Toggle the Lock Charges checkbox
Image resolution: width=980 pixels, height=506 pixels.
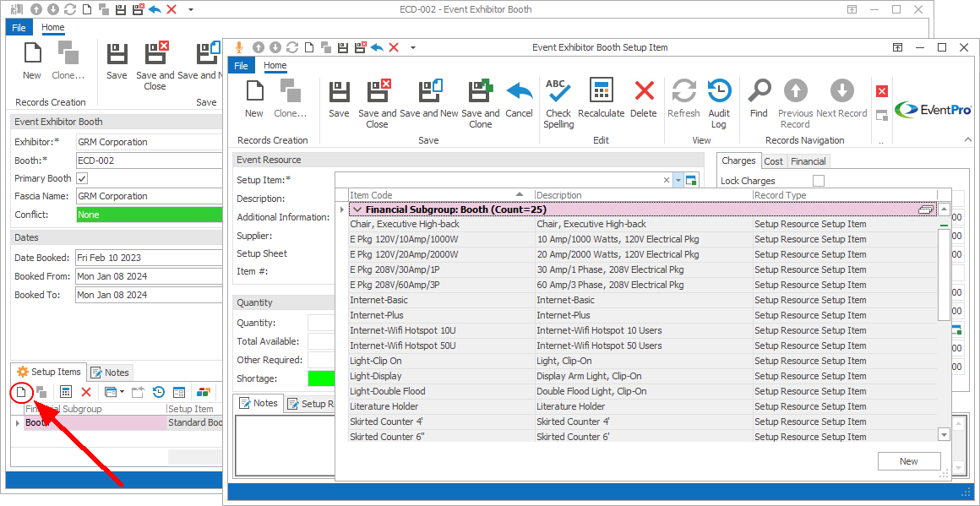pyautogui.click(x=818, y=181)
